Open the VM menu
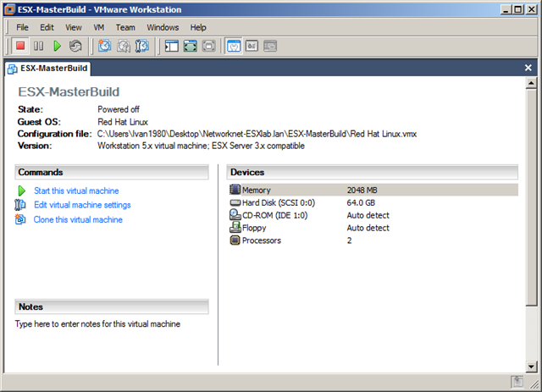542x392 pixels. [98, 27]
